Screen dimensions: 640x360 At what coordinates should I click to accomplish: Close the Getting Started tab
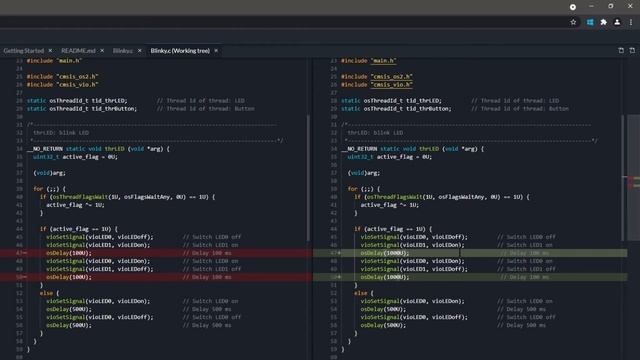pos(50,51)
